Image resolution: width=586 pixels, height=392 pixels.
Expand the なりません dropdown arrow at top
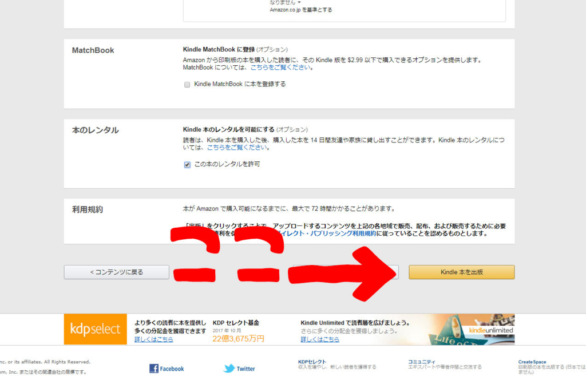coord(299,3)
